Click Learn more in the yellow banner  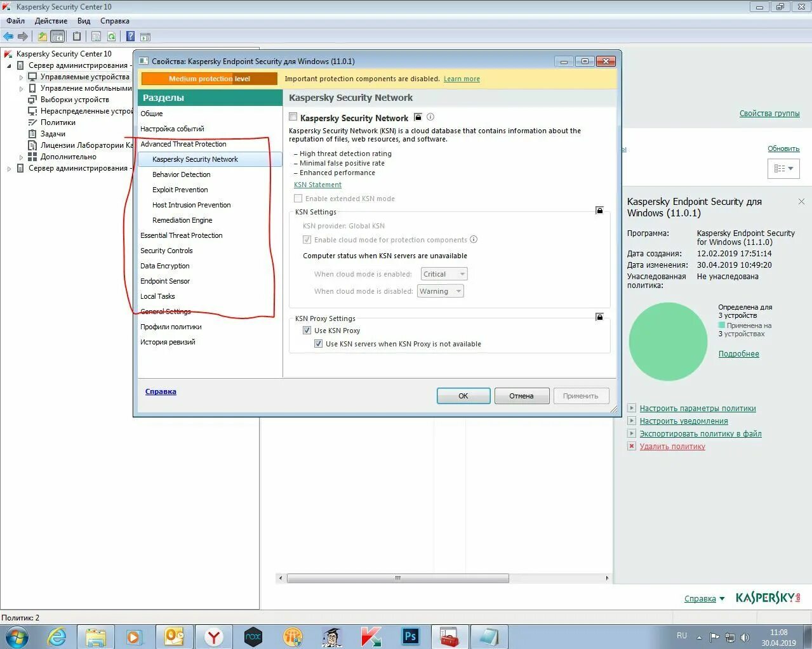tap(462, 79)
